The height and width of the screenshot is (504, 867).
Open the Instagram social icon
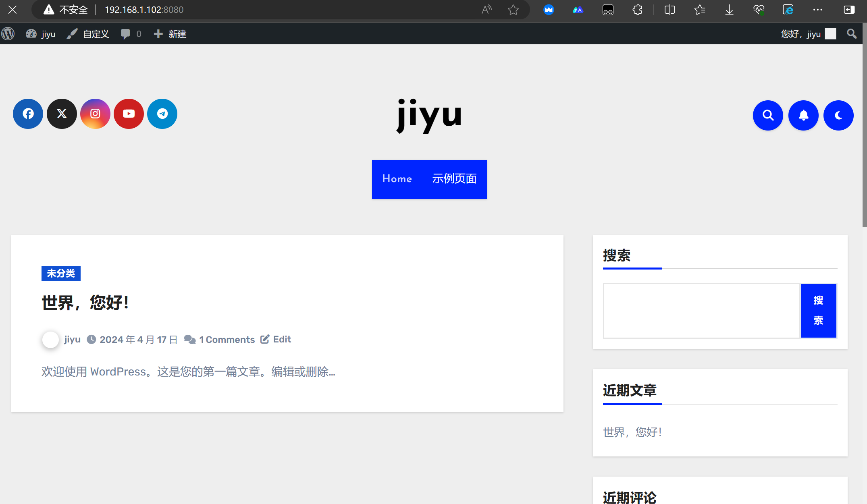click(x=95, y=114)
